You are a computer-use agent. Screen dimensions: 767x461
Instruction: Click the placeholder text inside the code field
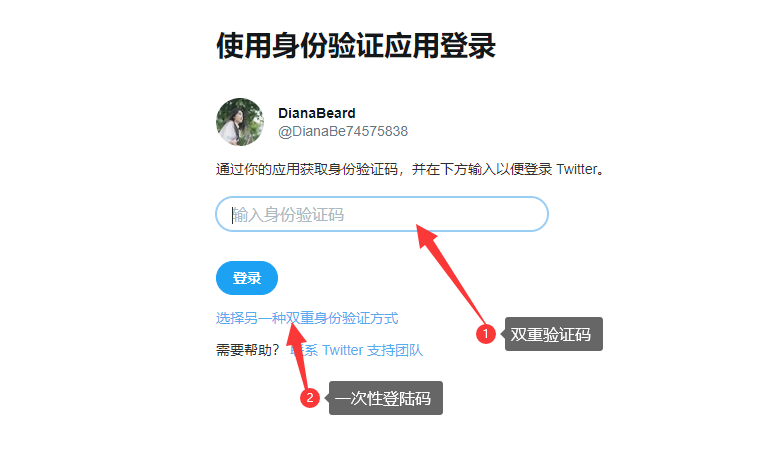tap(288, 214)
